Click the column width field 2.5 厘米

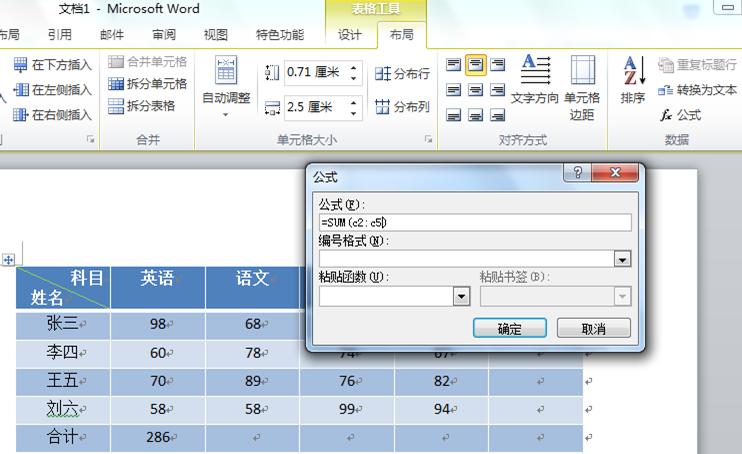tap(315, 107)
